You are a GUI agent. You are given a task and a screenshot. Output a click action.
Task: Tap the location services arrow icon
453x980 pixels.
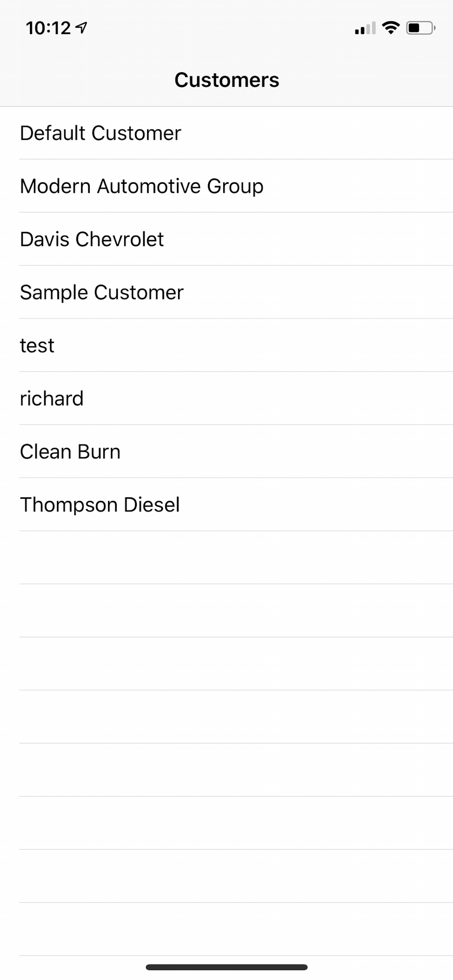(82, 28)
